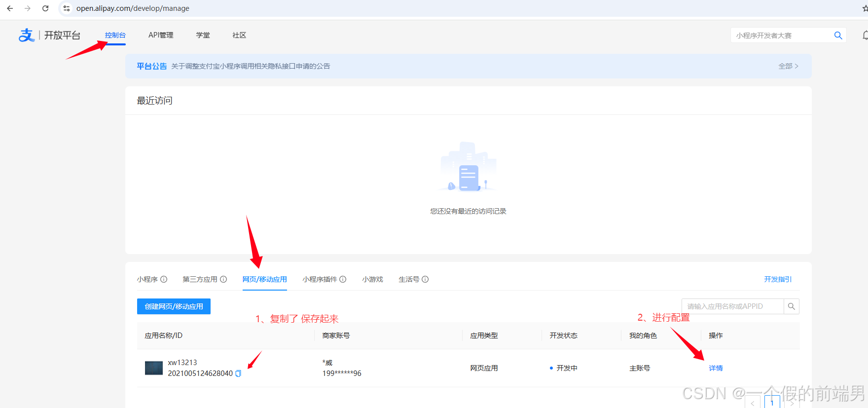The width and height of the screenshot is (868, 408).
Task: Click 创建网页/移动应用 button
Action: 174,306
